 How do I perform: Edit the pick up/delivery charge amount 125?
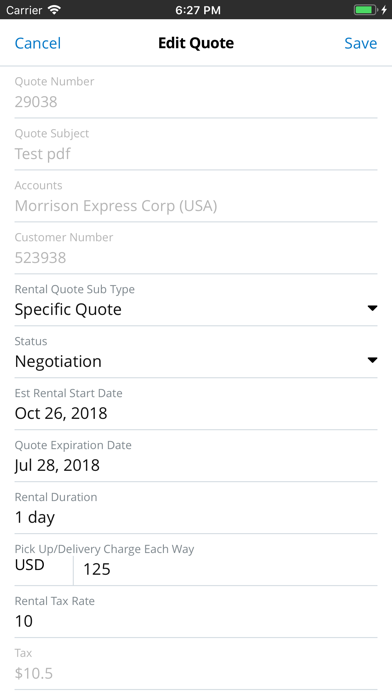pos(226,569)
